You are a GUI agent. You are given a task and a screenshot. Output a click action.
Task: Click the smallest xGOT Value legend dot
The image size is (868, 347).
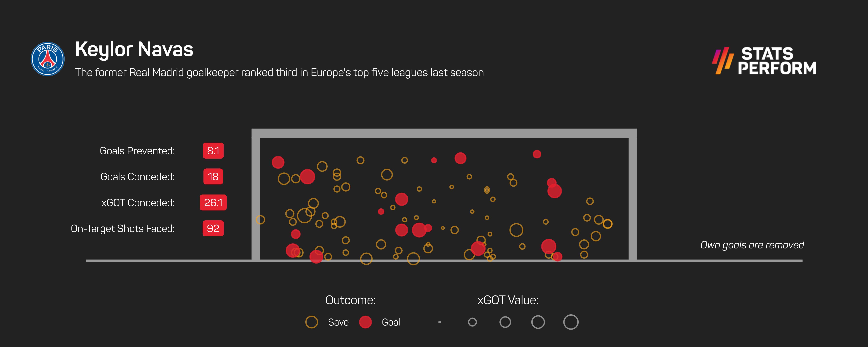click(439, 322)
